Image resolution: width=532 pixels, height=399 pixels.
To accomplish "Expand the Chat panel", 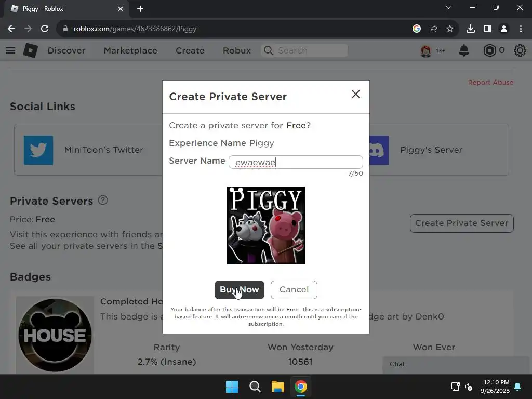I will (x=456, y=364).
